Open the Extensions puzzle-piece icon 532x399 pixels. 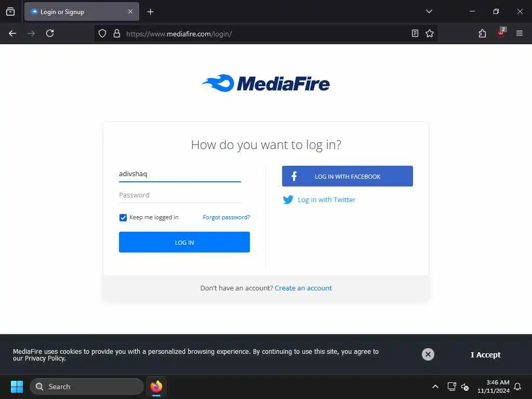tap(482, 33)
